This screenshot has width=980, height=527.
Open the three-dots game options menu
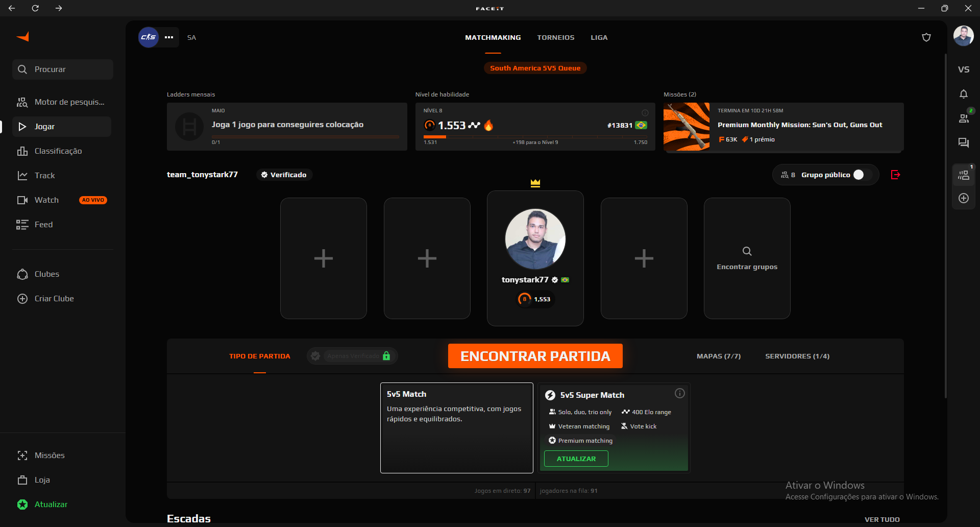point(169,37)
